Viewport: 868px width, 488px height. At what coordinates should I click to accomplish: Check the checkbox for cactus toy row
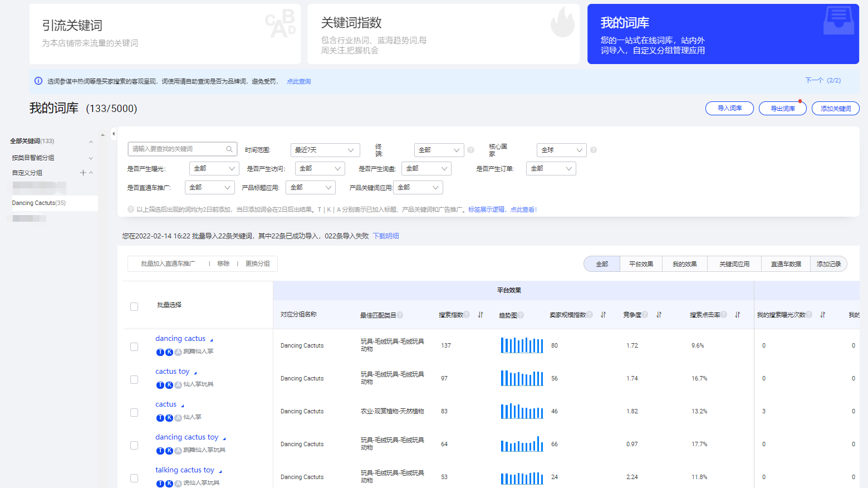(134, 379)
